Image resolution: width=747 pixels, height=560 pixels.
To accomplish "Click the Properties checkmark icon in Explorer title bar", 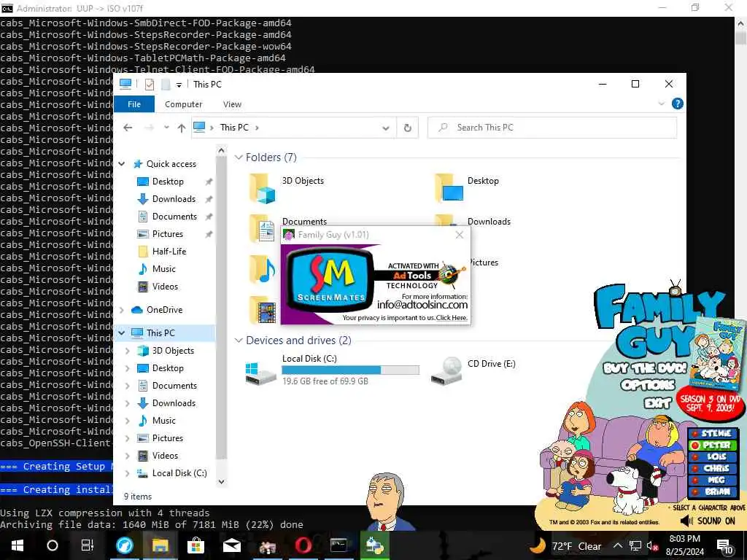I will tap(149, 85).
